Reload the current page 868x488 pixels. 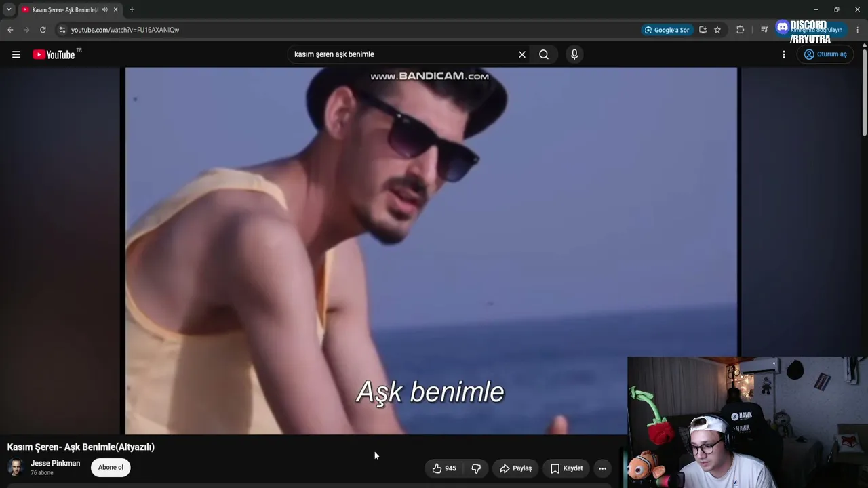tap(43, 30)
